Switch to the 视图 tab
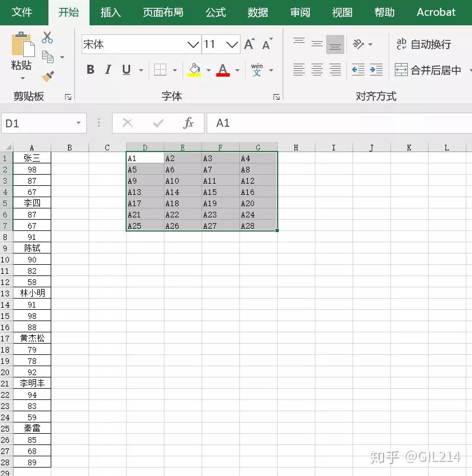Viewport: 472px width, 476px height. coord(342,12)
